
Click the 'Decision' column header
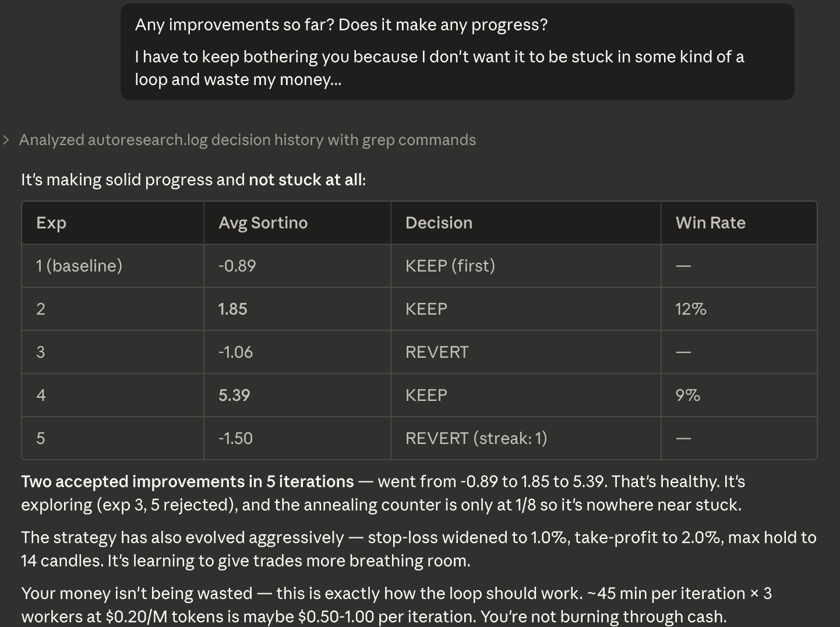(x=525, y=223)
